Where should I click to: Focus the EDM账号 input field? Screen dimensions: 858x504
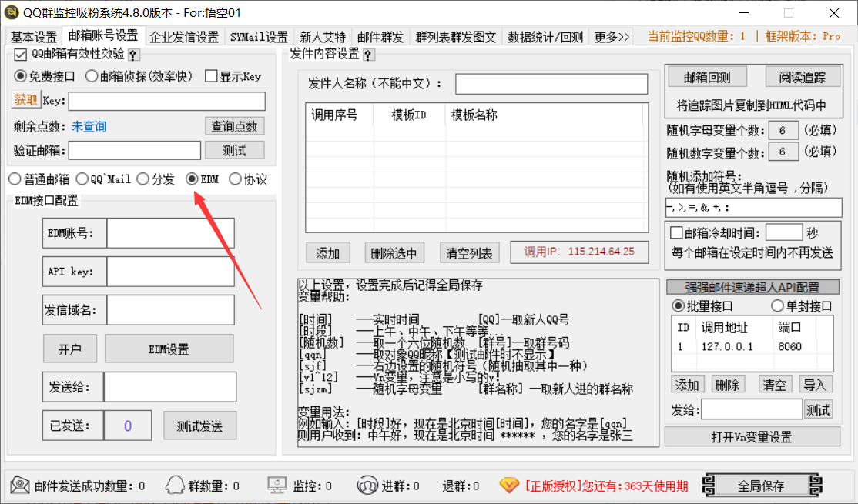tap(170, 233)
